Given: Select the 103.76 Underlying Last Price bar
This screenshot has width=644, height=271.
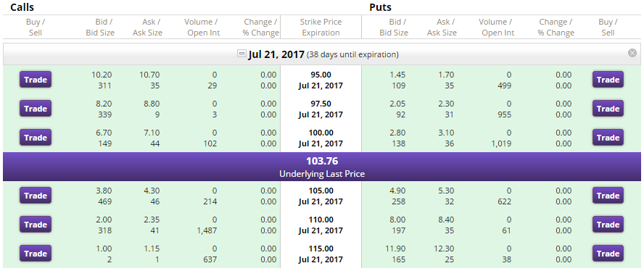Looking at the screenshot, I should click(x=322, y=167).
